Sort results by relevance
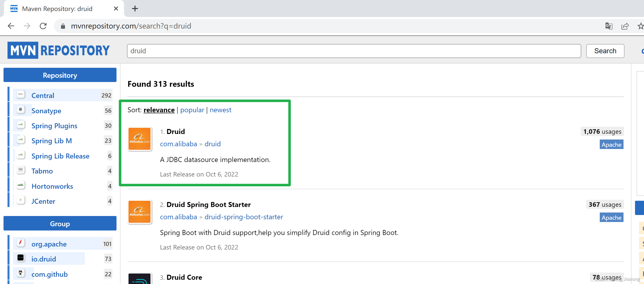Screen dimensions: 644x284 pos(159,110)
